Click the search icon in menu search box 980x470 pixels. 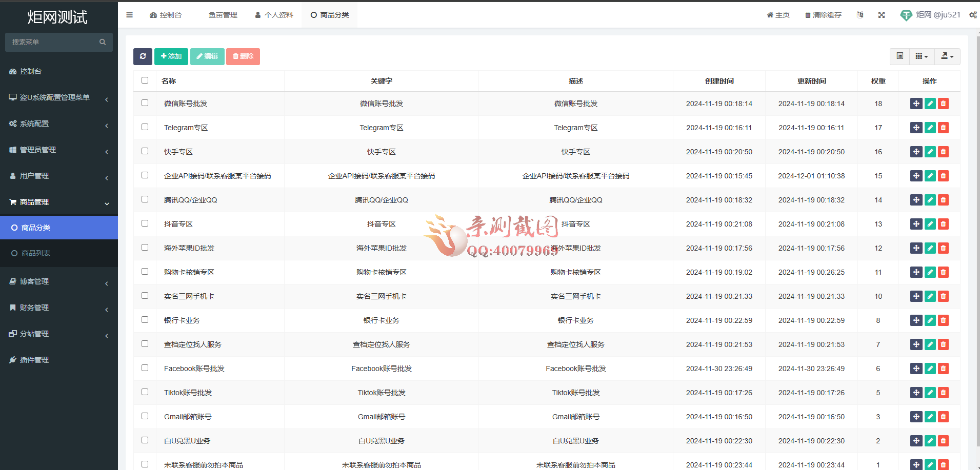[102, 42]
